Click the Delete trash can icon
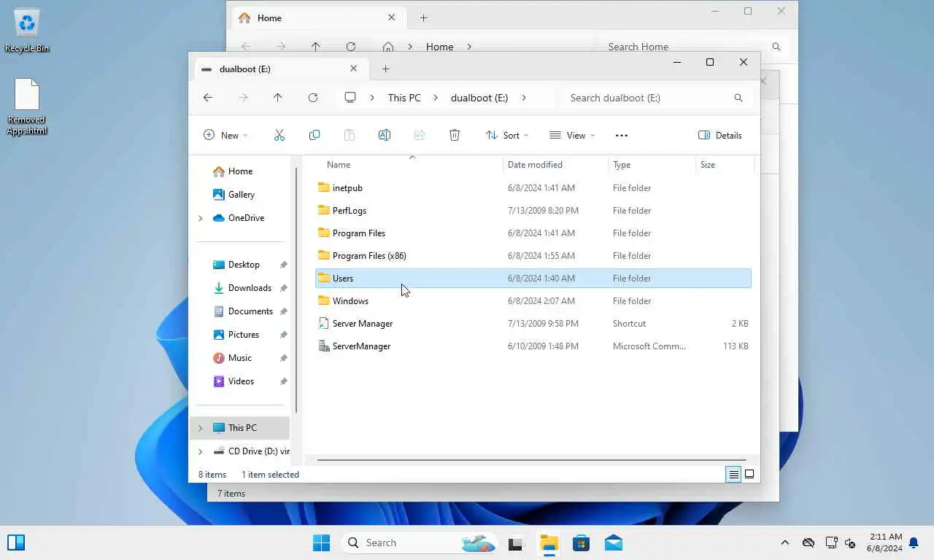 point(455,135)
